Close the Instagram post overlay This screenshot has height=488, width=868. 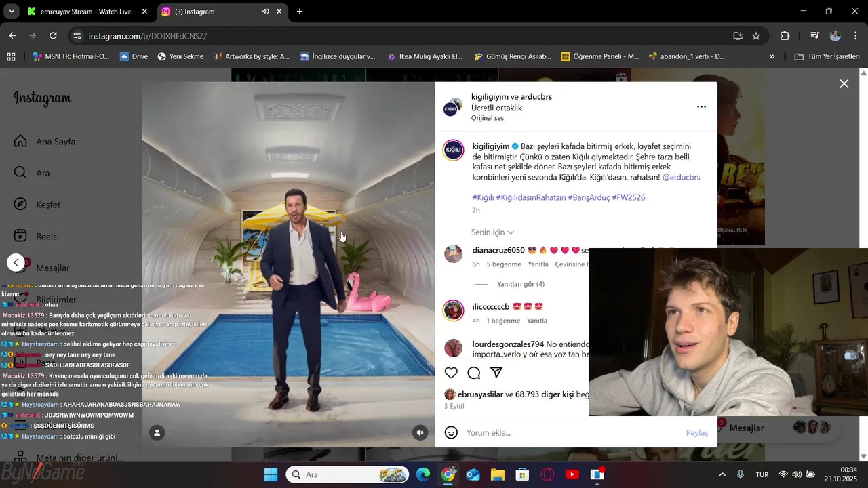point(844,84)
